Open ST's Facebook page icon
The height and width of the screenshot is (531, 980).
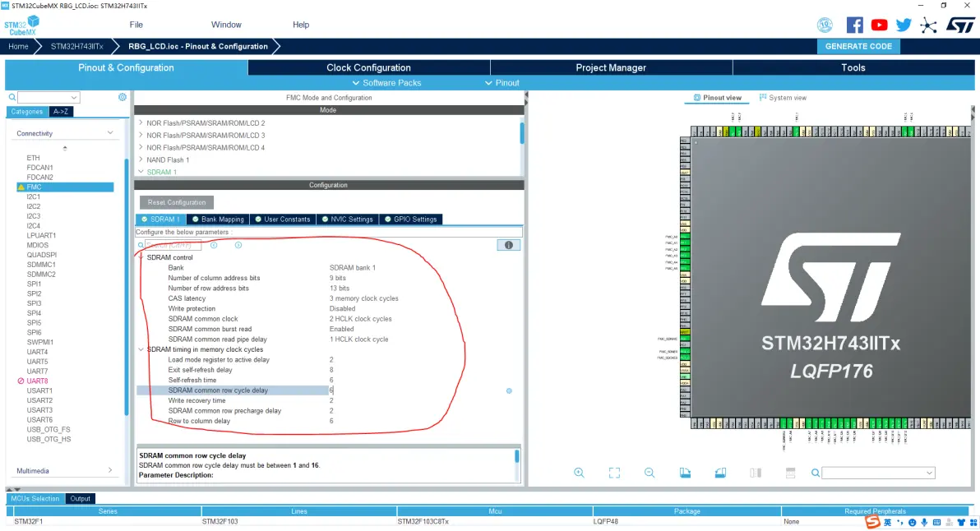pyautogui.click(x=854, y=25)
